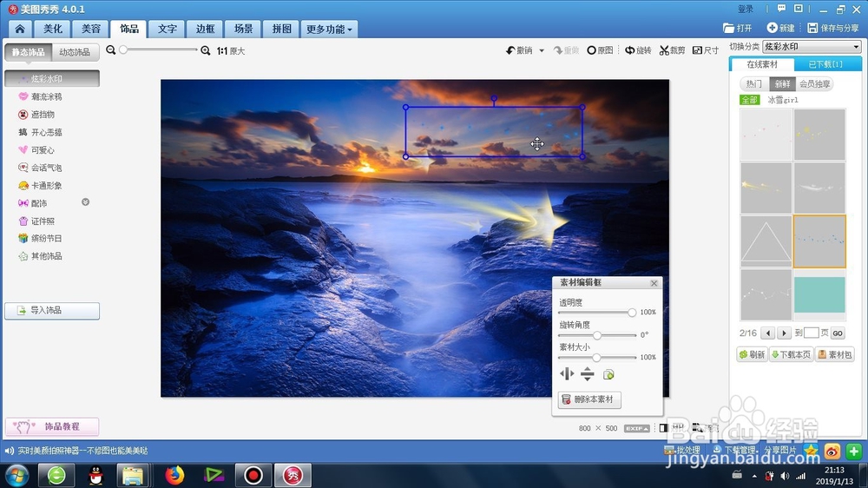The width and height of the screenshot is (868, 488).
Task: Select the 冰雪girl category tag
Action: 783,100
